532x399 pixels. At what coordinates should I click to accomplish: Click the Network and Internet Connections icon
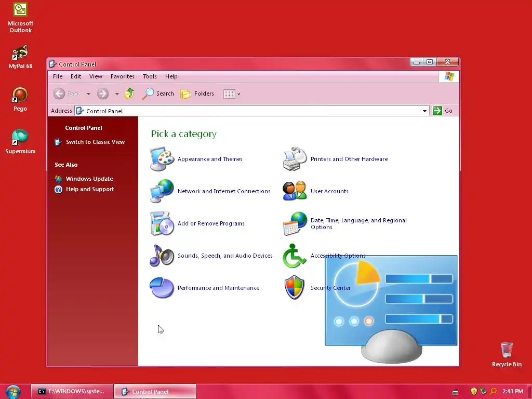coord(162,191)
